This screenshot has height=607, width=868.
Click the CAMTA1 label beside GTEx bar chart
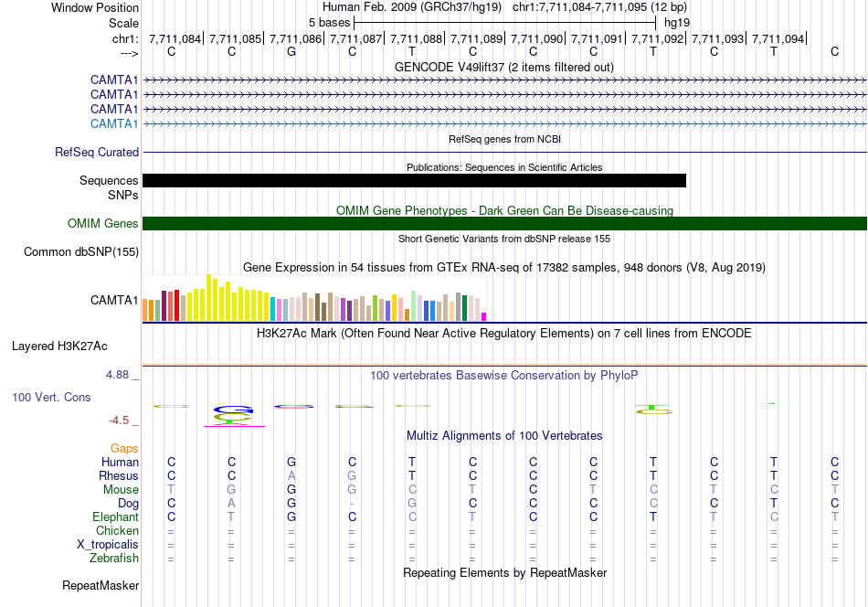[114, 300]
